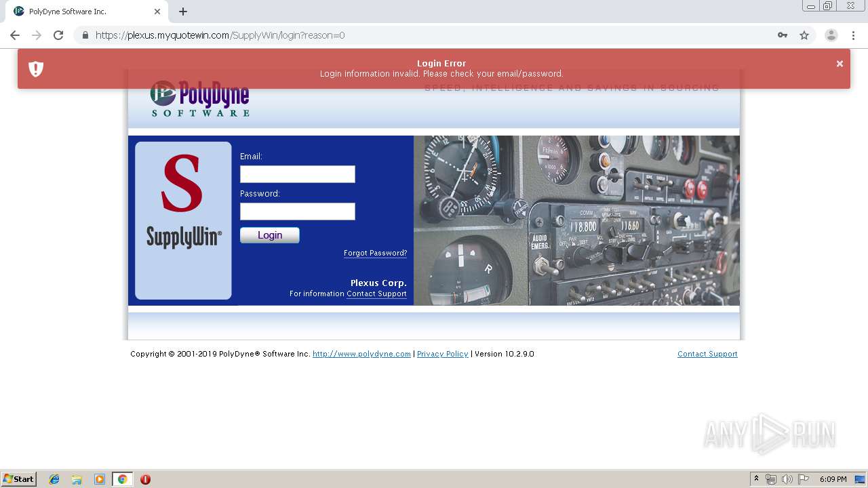Screen dimensions: 868x488
Task: Close the PolyDyne Software Inc. tab
Action: 157,12
